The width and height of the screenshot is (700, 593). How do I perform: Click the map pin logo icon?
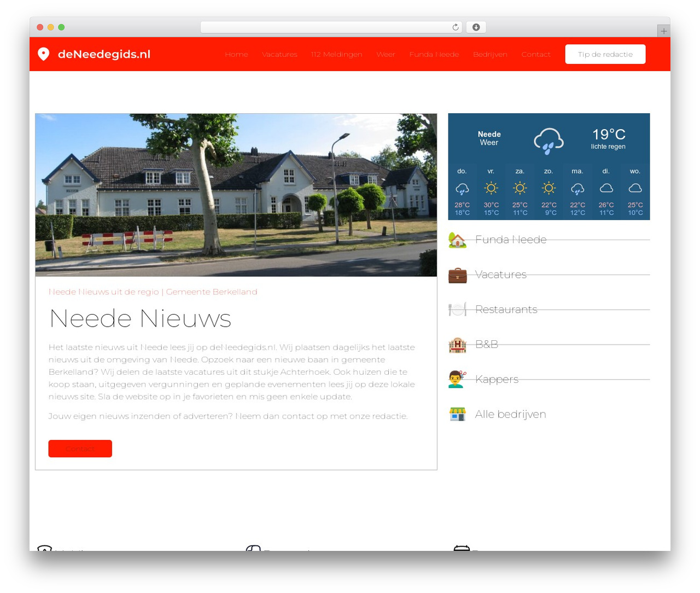point(44,54)
